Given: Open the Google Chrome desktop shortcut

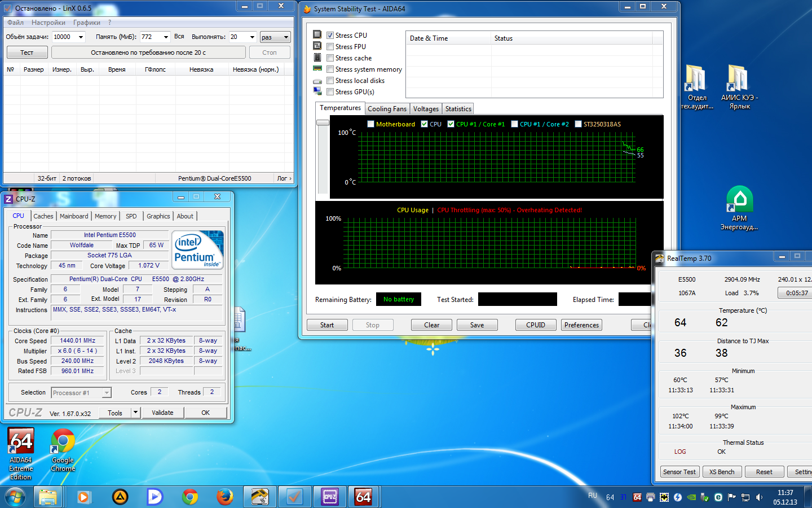Looking at the screenshot, I should (63, 450).
